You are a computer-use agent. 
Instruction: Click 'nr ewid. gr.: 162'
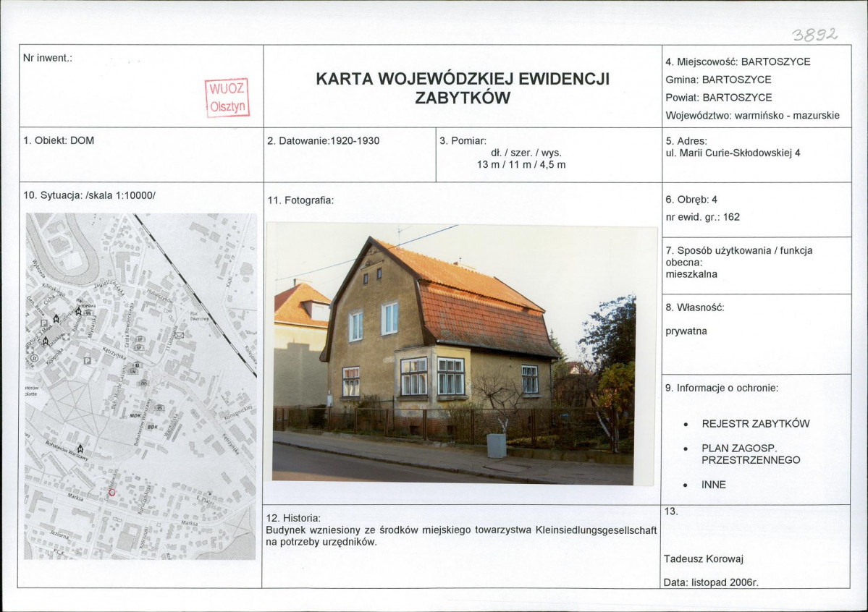click(702, 217)
